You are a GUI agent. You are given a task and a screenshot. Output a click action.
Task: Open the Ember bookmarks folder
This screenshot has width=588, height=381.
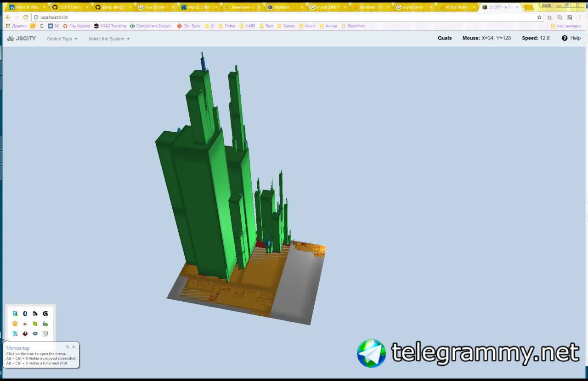pos(227,26)
